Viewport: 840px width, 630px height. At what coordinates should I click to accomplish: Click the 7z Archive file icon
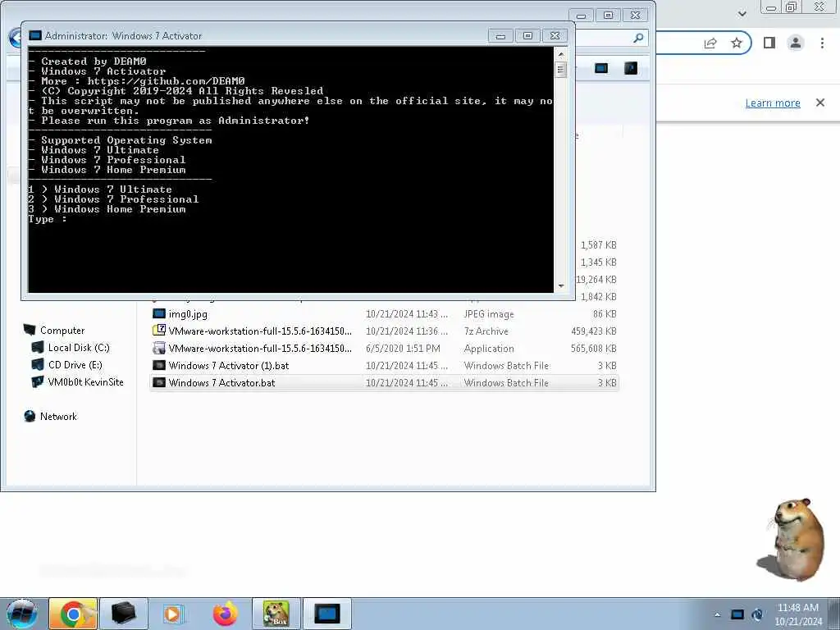(x=159, y=331)
